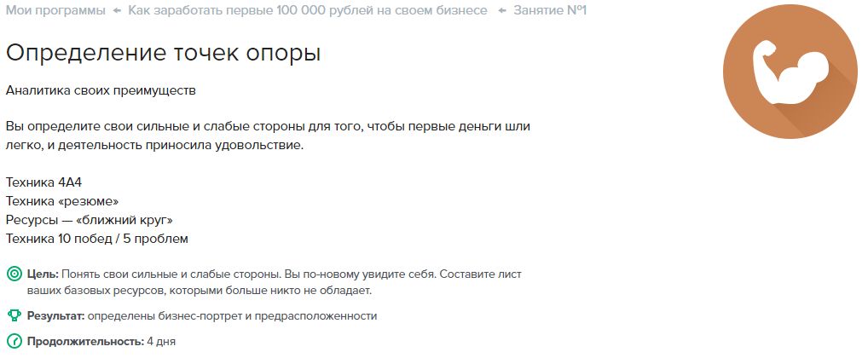Click the orange muscle arm icon
This screenshot has width=868, height=358.
(x=790, y=72)
